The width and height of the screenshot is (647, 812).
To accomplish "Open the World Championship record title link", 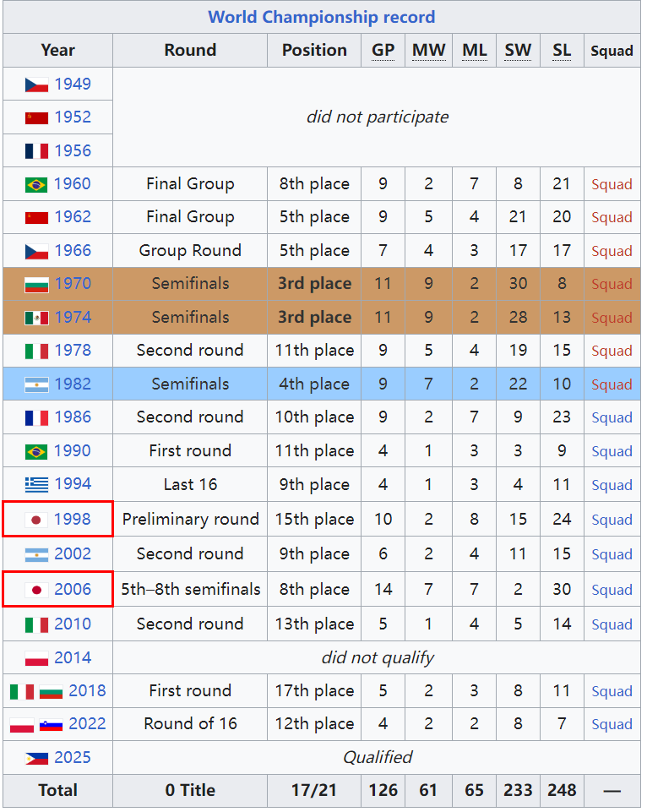I will [x=321, y=17].
